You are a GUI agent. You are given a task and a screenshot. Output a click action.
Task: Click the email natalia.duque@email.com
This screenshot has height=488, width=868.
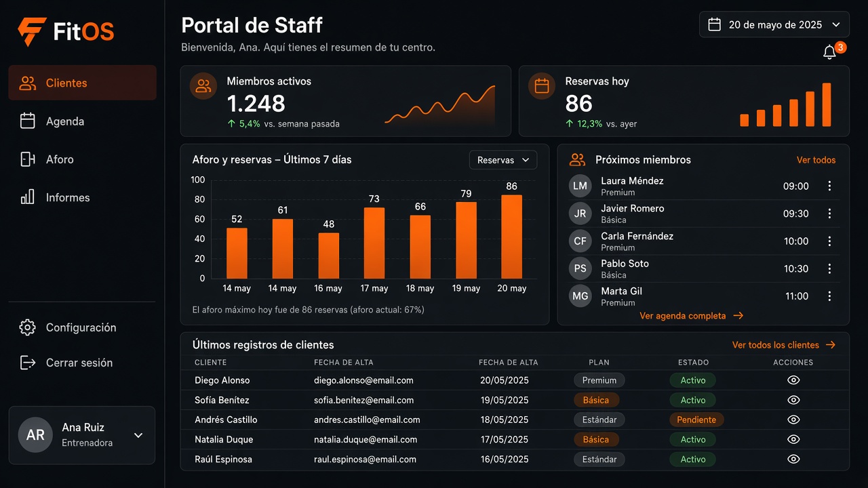[x=366, y=439]
